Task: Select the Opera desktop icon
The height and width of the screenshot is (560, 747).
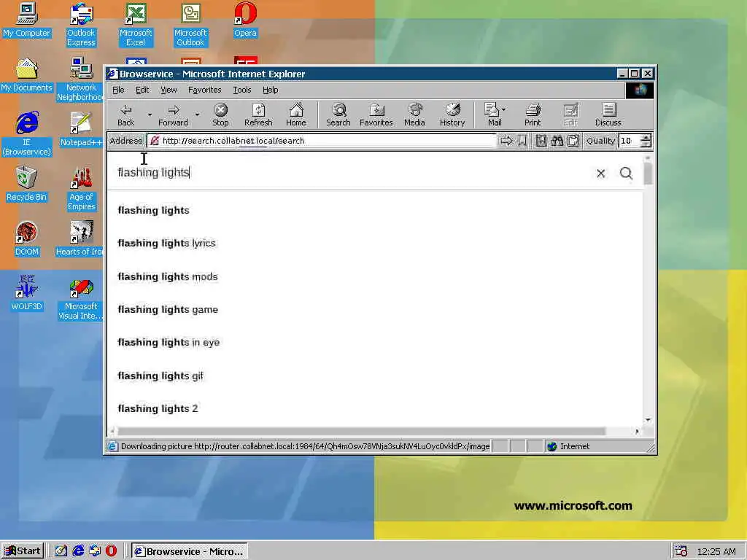Action: click(245, 20)
